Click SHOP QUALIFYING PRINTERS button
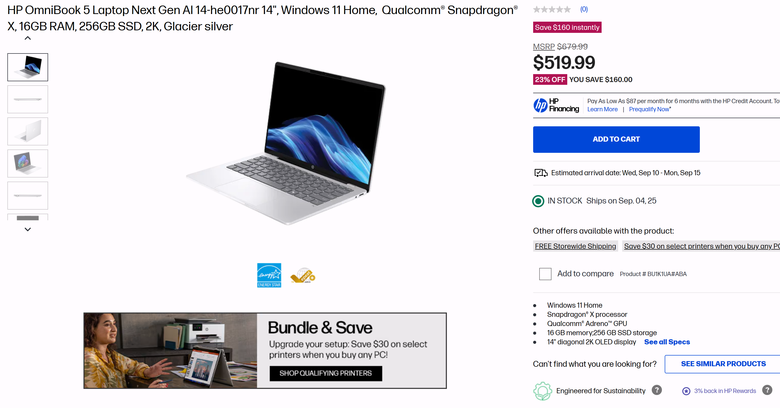The image size is (780, 408). pyautogui.click(x=326, y=373)
